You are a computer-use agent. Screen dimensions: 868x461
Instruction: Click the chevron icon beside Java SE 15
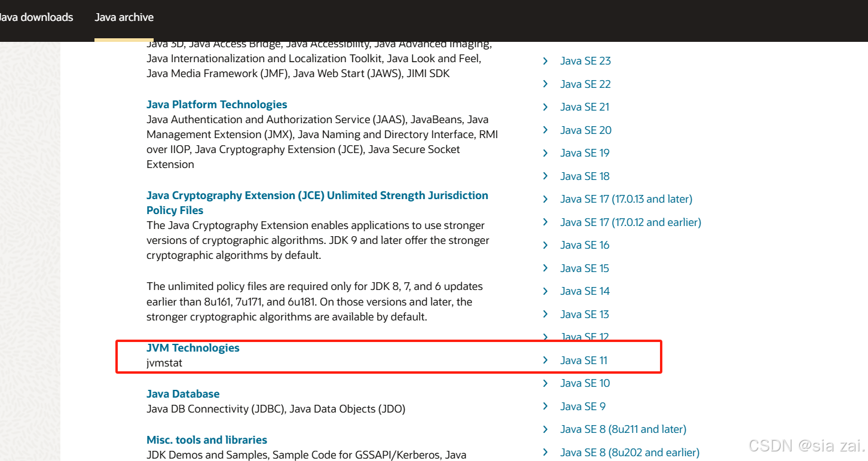[x=545, y=268]
